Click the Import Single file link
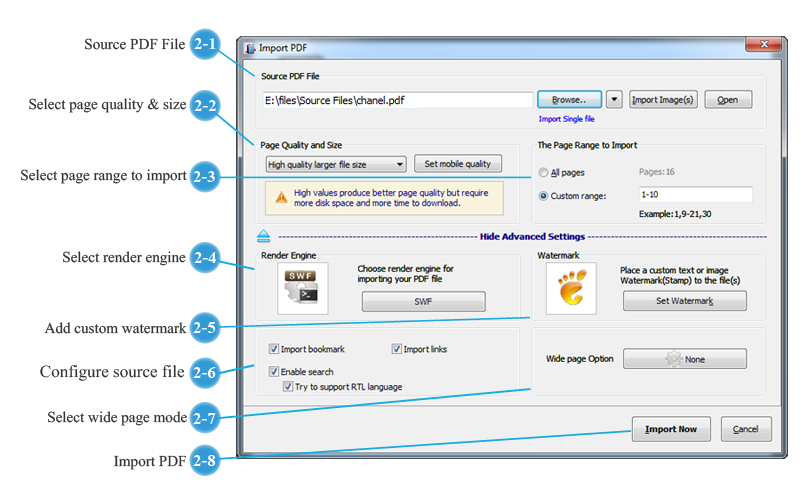This screenshot has width=800, height=489. click(568, 118)
